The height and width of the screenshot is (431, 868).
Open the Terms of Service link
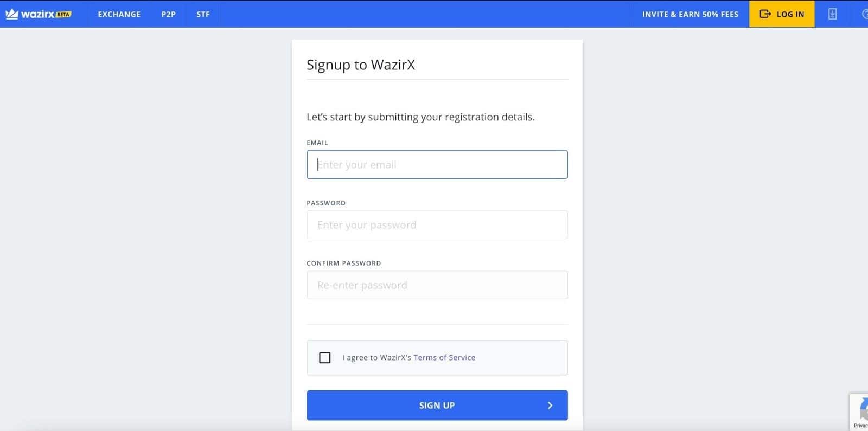[444, 358]
